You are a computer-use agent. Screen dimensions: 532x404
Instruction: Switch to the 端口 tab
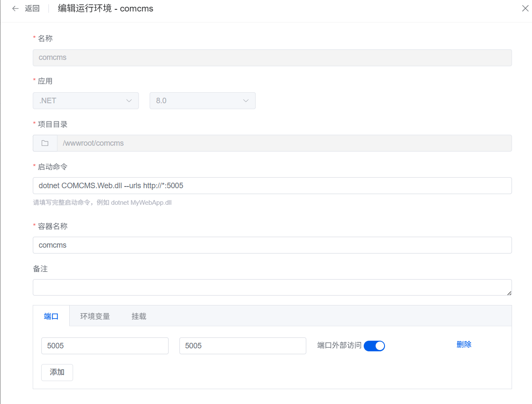pos(51,316)
